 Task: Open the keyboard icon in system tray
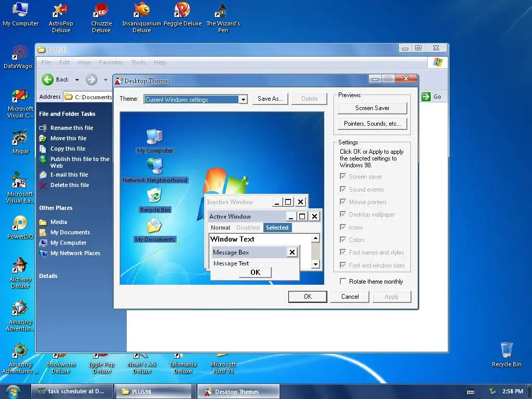471,392
